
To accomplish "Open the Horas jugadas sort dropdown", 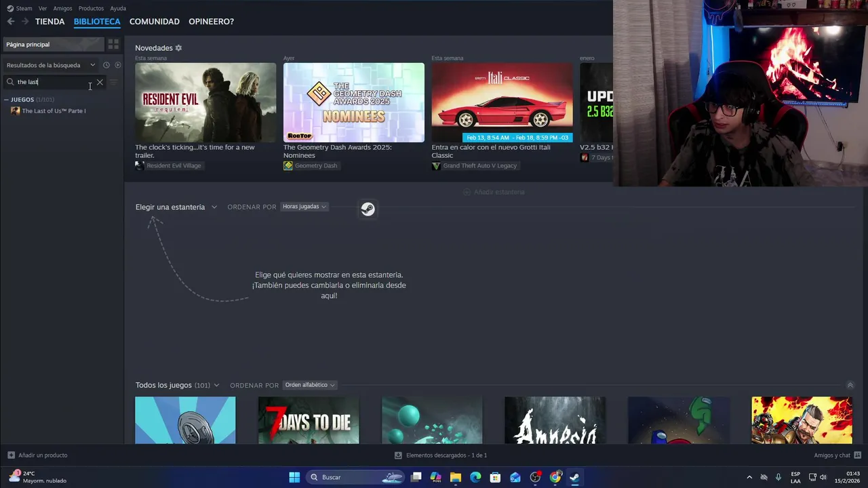I will pos(304,207).
